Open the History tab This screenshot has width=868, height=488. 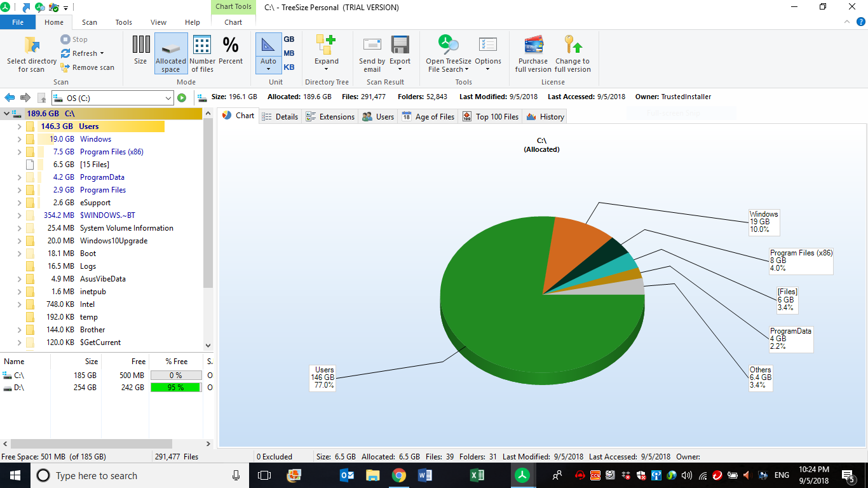(x=545, y=116)
